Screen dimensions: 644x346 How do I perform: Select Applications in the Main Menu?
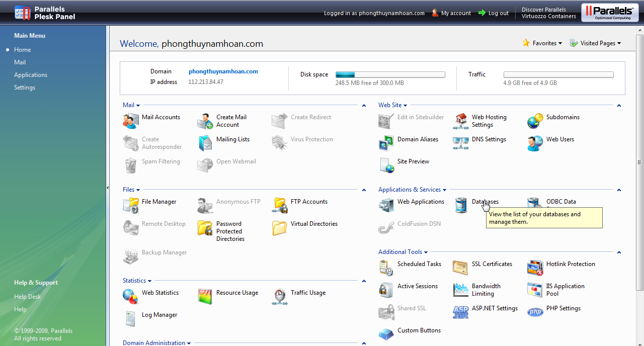(31, 75)
